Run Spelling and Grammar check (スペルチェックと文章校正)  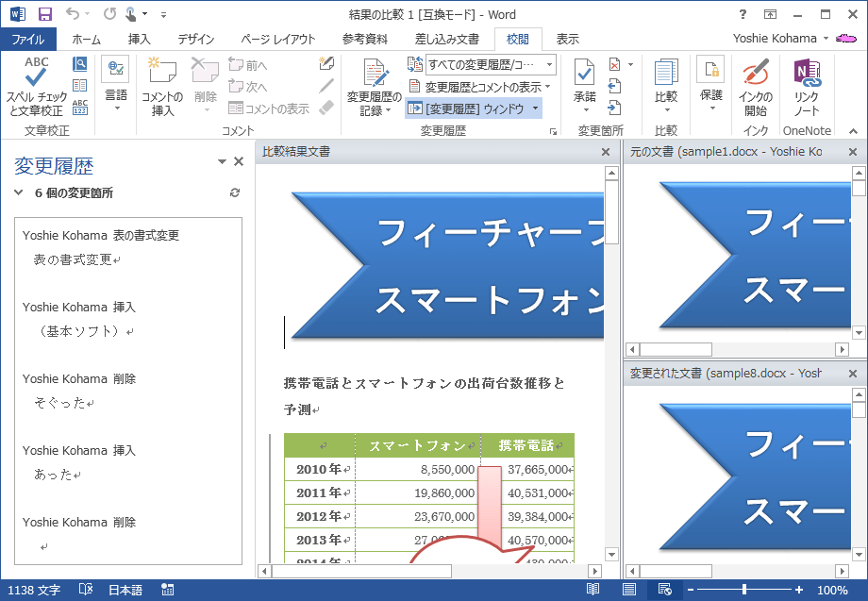37,86
